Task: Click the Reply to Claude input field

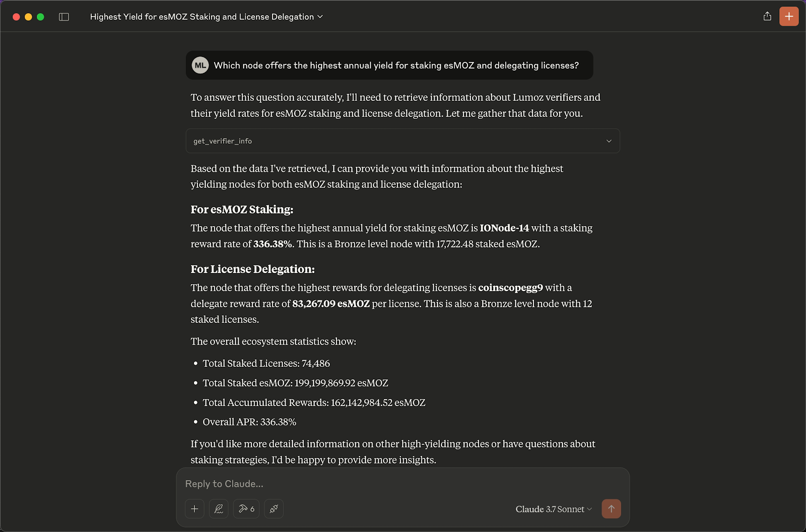Action: (393, 484)
